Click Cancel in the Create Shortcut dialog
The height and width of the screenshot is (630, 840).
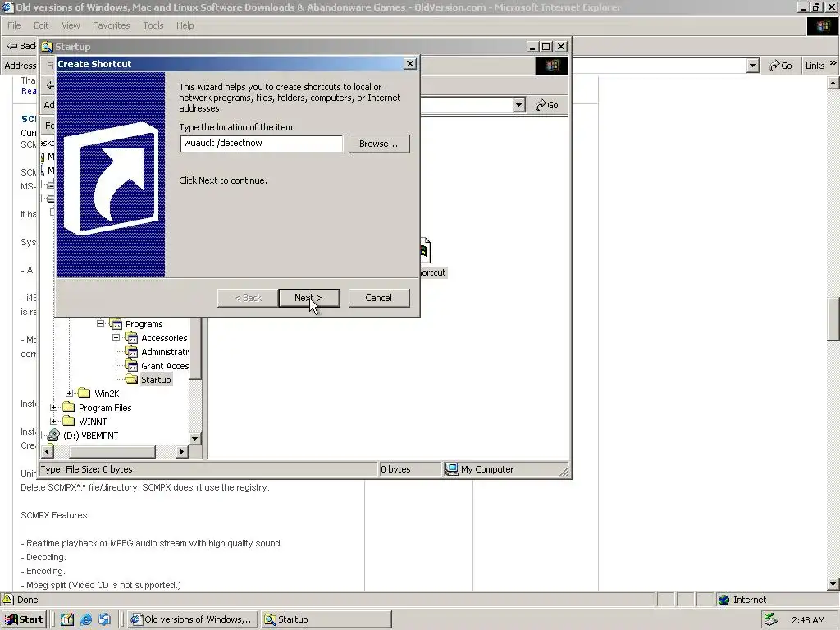379,298
